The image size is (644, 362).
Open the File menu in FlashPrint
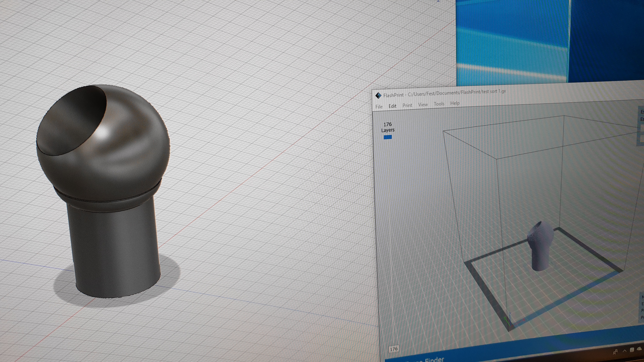click(x=379, y=107)
